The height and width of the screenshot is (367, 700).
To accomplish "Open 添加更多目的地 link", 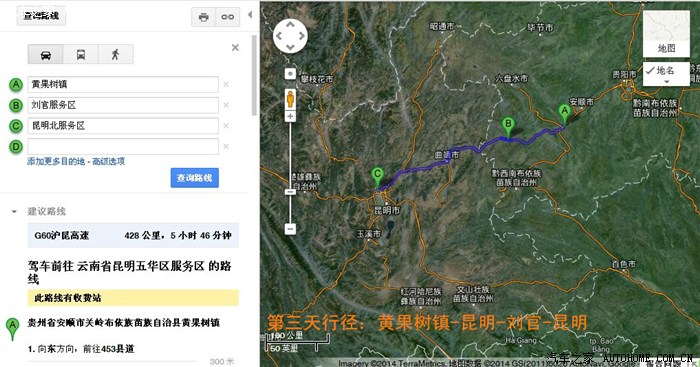I will (56, 161).
